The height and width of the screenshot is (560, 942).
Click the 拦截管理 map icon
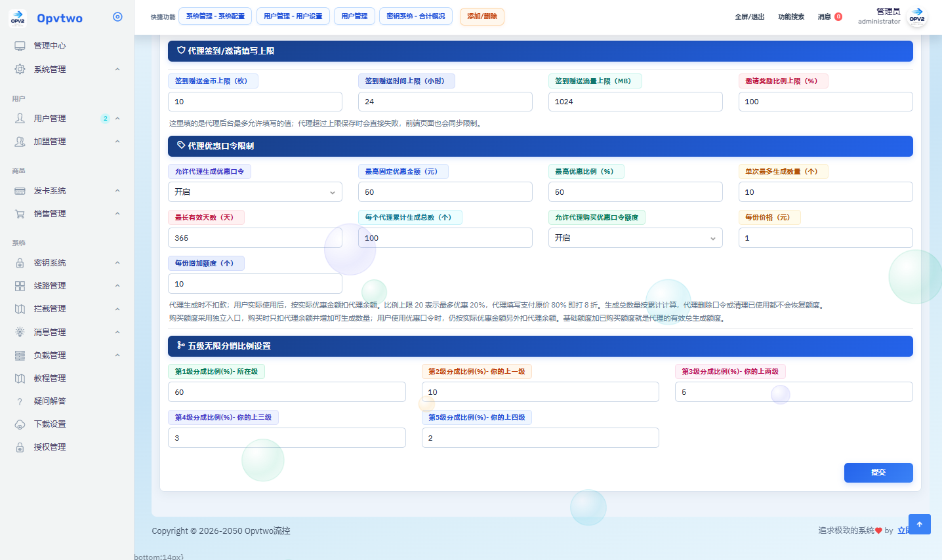pos(20,309)
